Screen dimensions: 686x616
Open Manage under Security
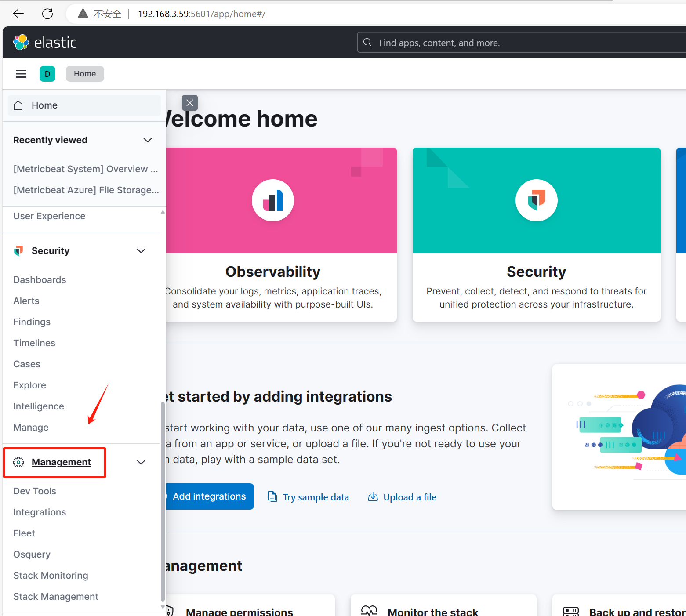click(31, 428)
